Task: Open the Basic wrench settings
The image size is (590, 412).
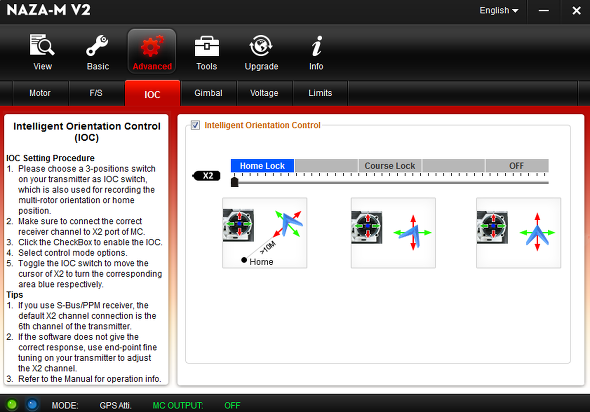Action: [97, 52]
